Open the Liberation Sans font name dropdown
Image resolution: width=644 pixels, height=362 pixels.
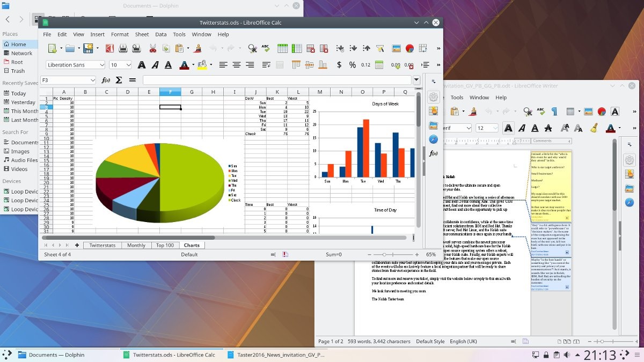(x=101, y=65)
